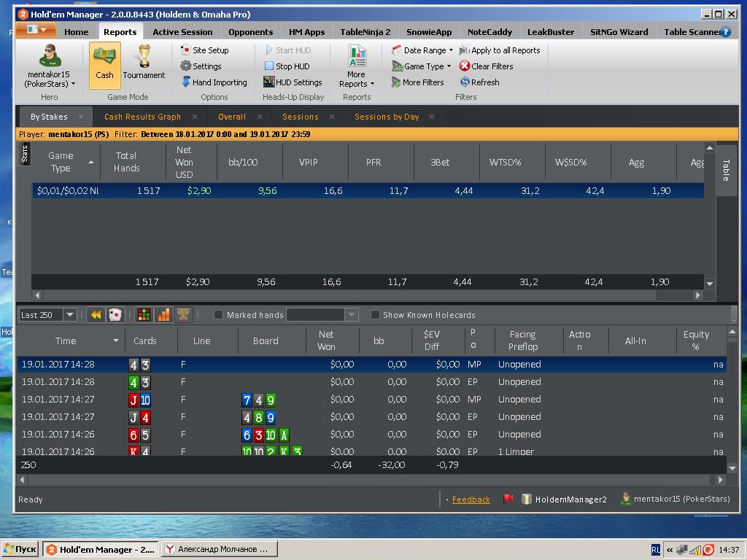Switch to the Home ribbon tab
This screenshot has width=747, height=560.
click(x=76, y=32)
